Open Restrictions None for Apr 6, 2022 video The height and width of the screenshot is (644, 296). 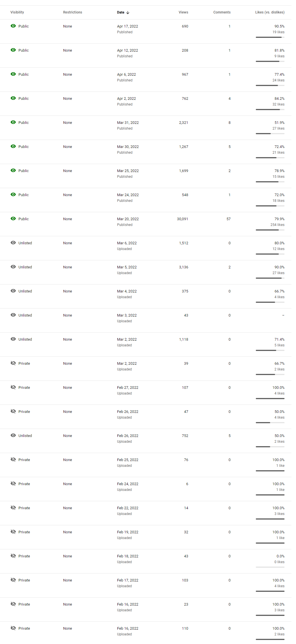coord(67,74)
